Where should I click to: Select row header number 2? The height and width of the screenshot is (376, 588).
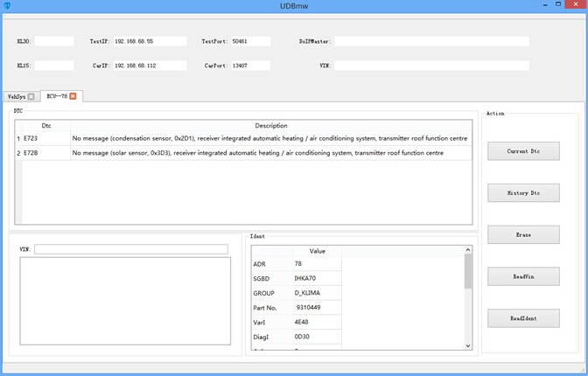(18, 153)
